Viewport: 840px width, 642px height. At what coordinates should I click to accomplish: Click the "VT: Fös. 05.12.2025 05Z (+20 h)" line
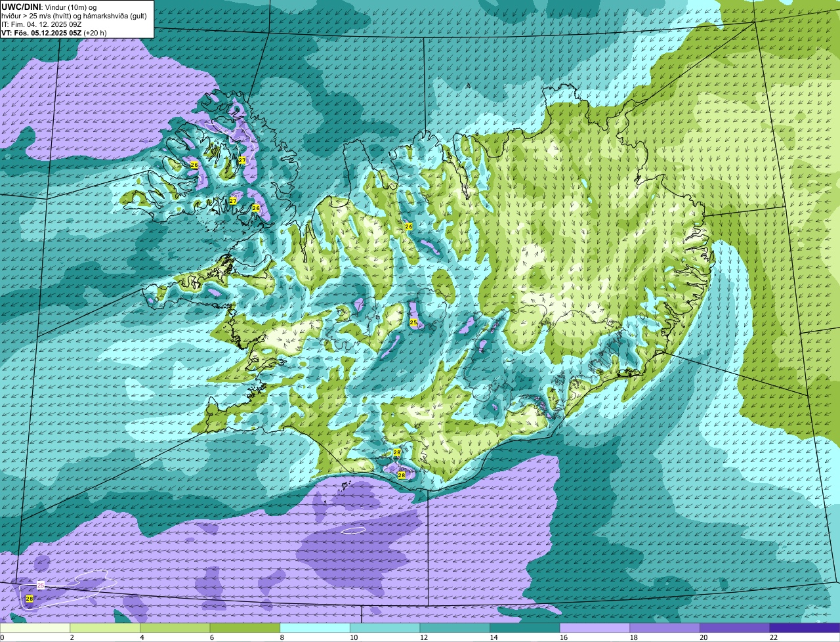pyautogui.click(x=54, y=32)
